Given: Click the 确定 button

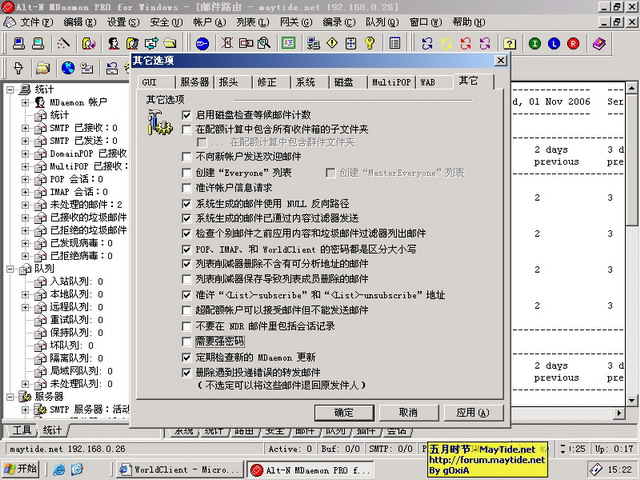Looking at the screenshot, I should click(344, 413).
